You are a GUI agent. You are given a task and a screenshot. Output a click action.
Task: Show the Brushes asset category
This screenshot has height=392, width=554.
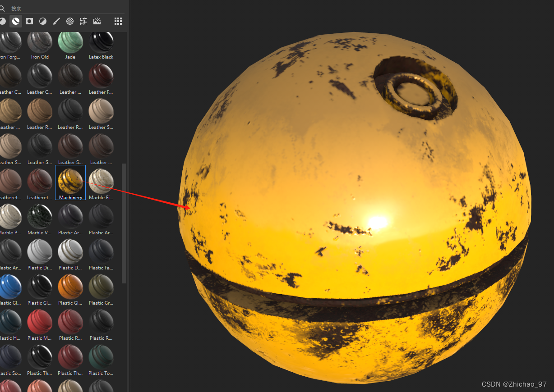click(56, 21)
